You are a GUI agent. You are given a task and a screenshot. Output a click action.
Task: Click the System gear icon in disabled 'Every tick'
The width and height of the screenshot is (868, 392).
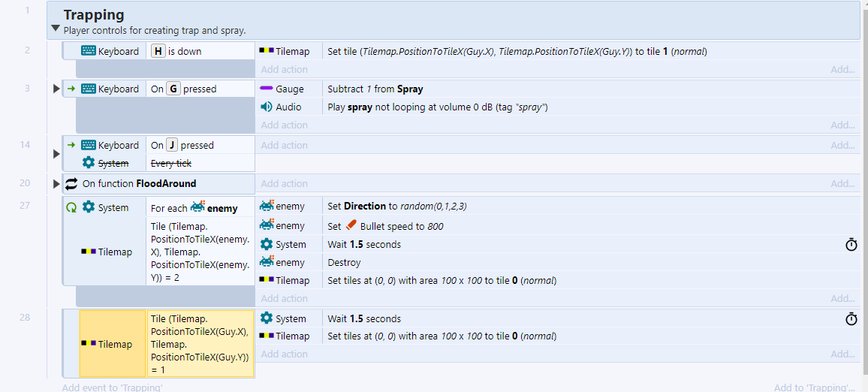89,163
